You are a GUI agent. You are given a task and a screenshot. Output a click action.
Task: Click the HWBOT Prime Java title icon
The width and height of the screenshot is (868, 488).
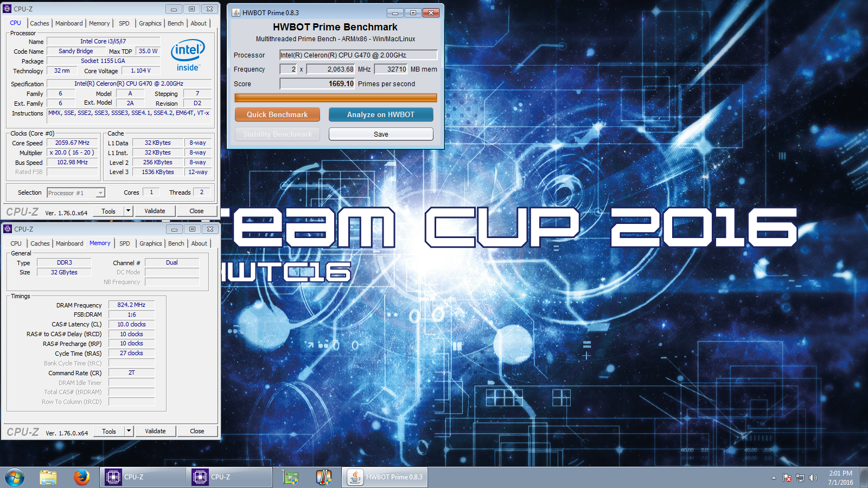click(x=236, y=12)
